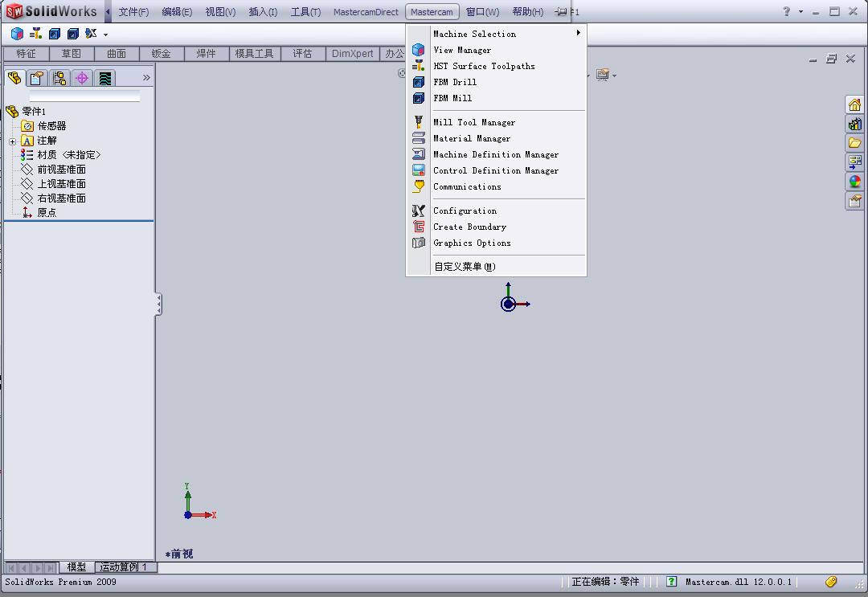Click FBM Drill icon in toolbar
Screen dimensions: 868x597
pyautogui.click(x=55, y=34)
